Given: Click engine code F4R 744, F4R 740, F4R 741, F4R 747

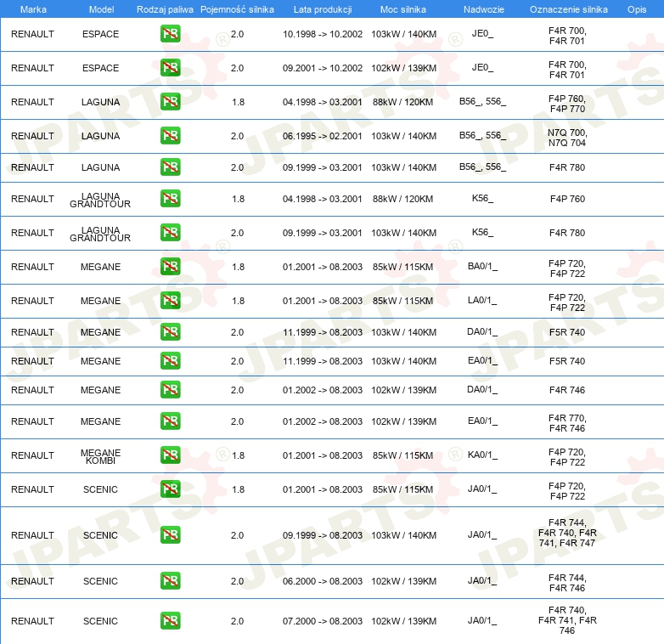Looking at the screenshot, I should pos(567,535).
